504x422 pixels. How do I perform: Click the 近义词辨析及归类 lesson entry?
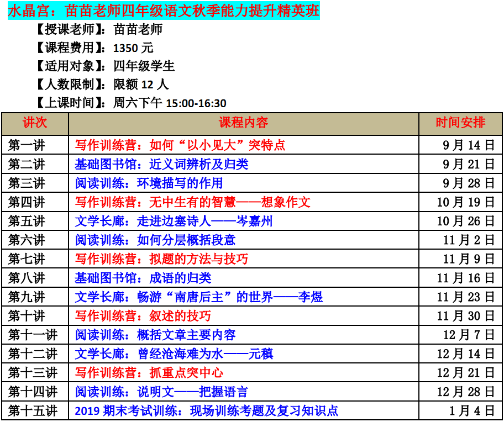click(x=161, y=164)
